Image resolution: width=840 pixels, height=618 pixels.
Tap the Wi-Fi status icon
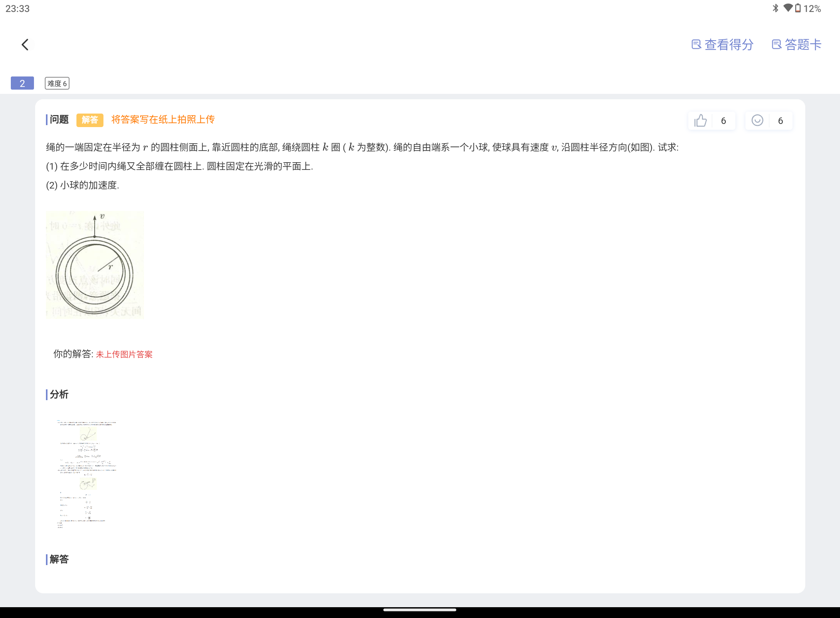pyautogui.click(x=788, y=8)
